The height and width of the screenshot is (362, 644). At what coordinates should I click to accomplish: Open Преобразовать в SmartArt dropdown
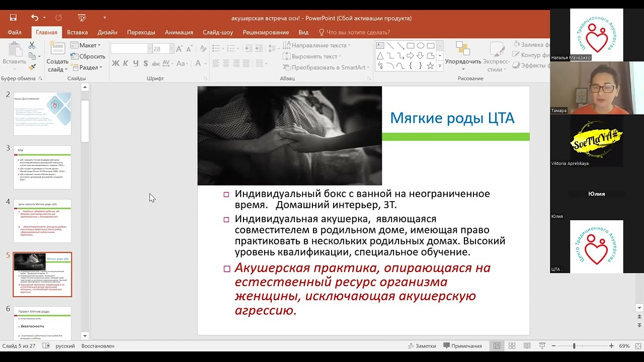click(327, 67)
